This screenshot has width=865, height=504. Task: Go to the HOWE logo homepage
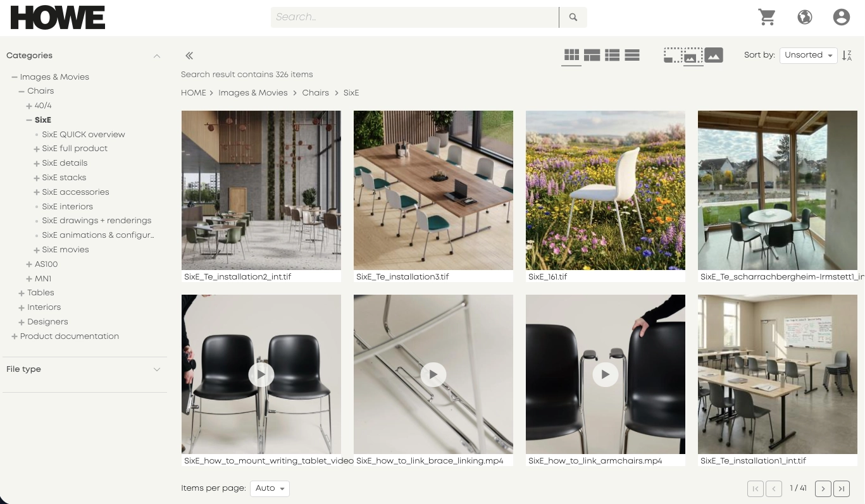[x=58, y=18]
